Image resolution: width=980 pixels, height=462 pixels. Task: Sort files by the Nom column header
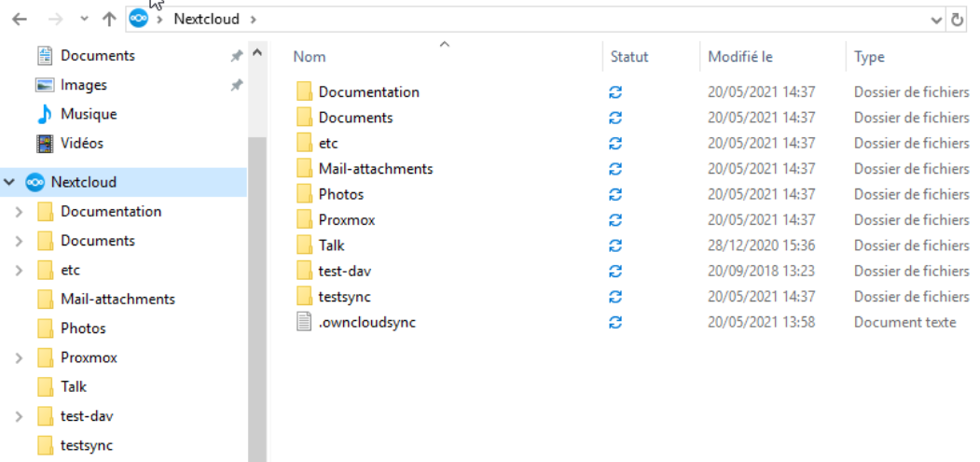point(310,57)
